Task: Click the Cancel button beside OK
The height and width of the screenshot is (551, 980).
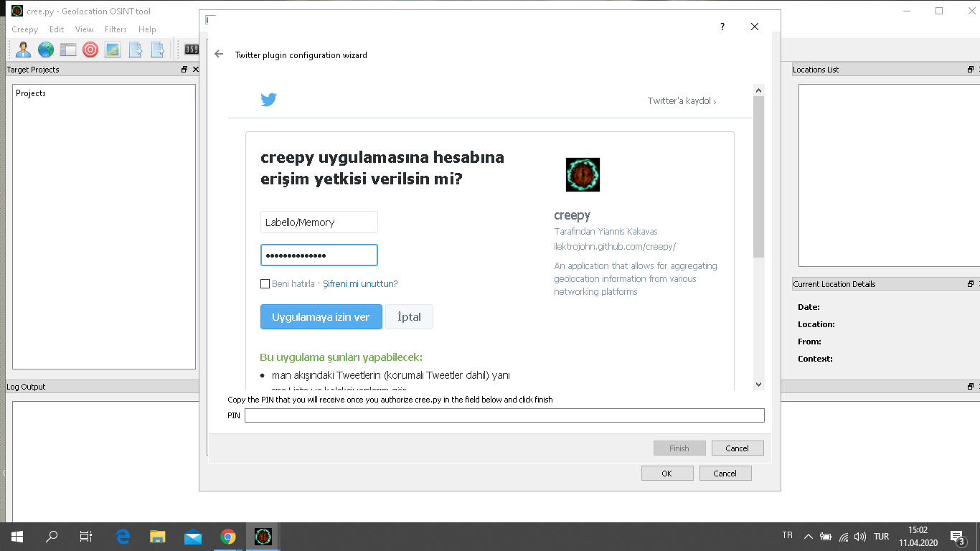Action: pyautogui.click(x=725, y=474)
